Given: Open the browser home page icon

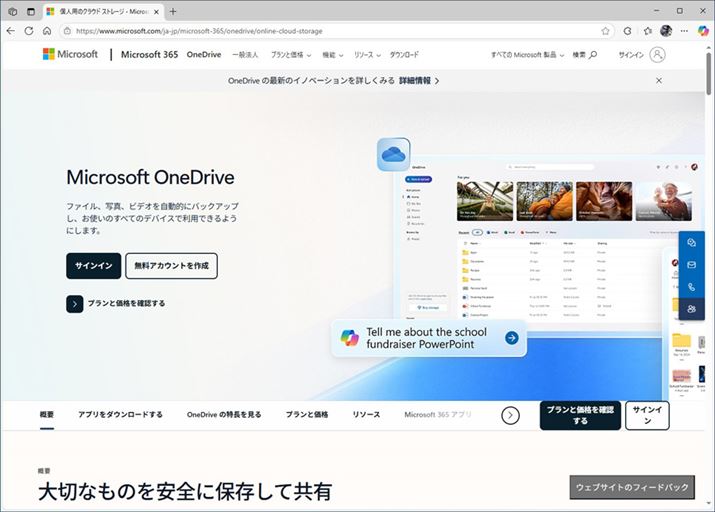Looking at the screenshot, I should point(47,31).
